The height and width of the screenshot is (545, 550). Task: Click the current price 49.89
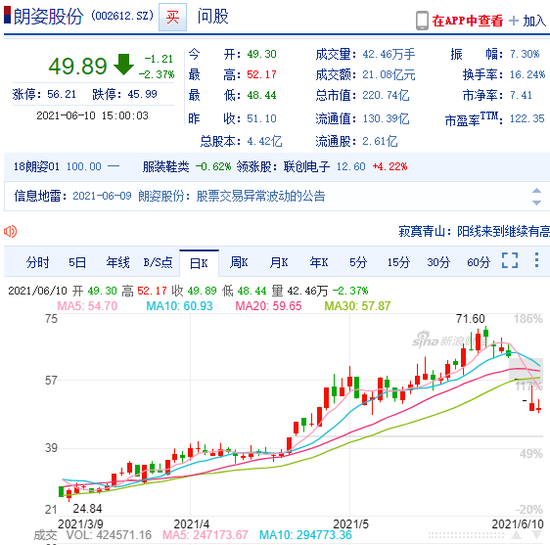pyautogui.click(x=78, y=66)
